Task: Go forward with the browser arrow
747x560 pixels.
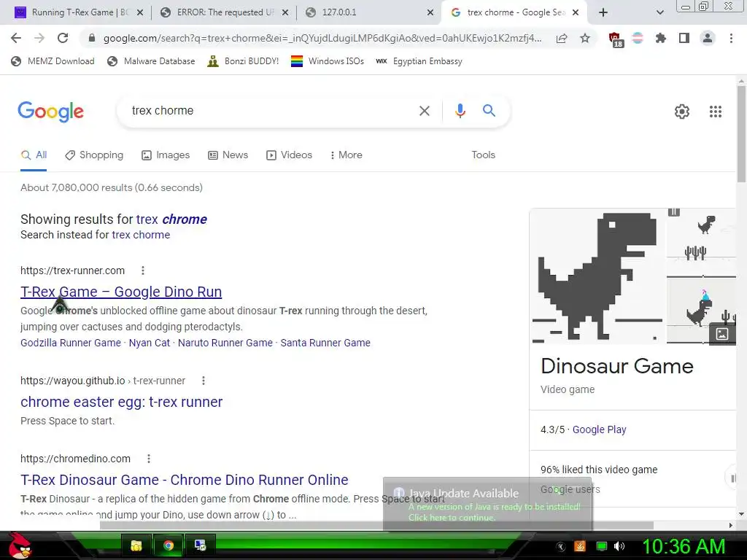Action: pos(39,38)
